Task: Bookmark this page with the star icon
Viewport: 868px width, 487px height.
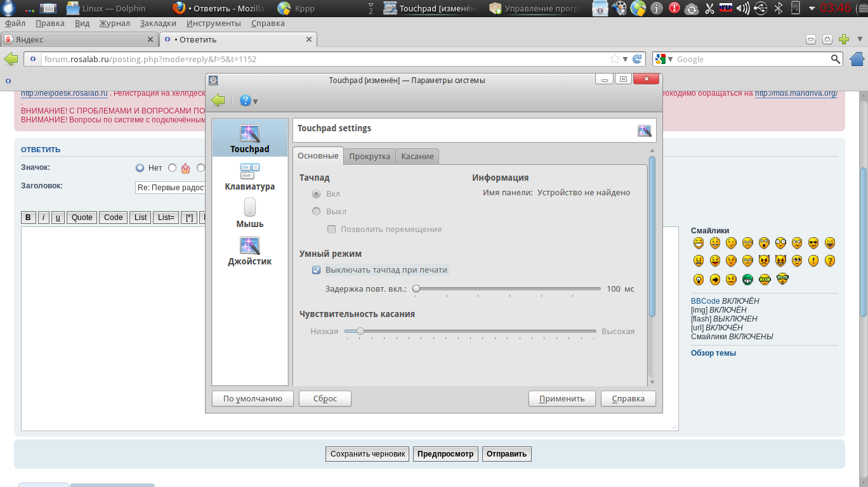Action: click(614, 59)
